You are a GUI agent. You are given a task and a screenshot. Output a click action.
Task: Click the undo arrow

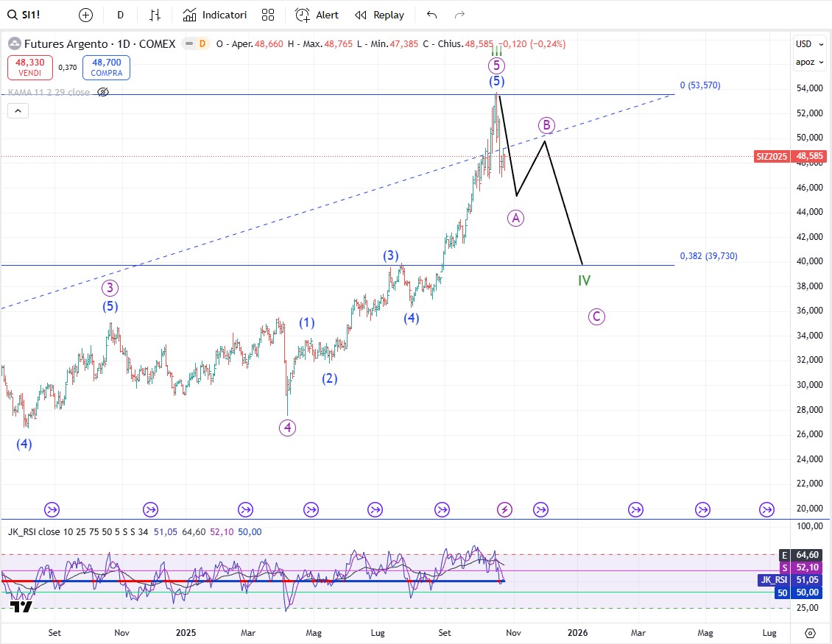(x=432, y=15)
